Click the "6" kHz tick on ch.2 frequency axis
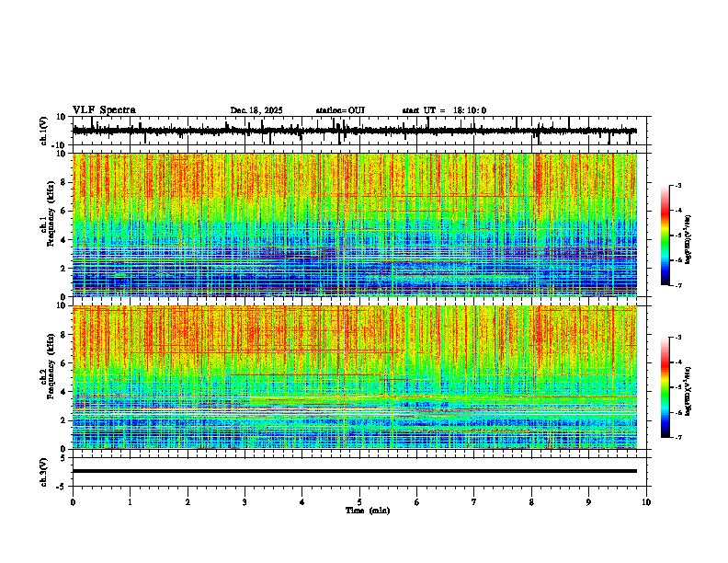This screenshot has width=728, height=563. click(63, 363)
